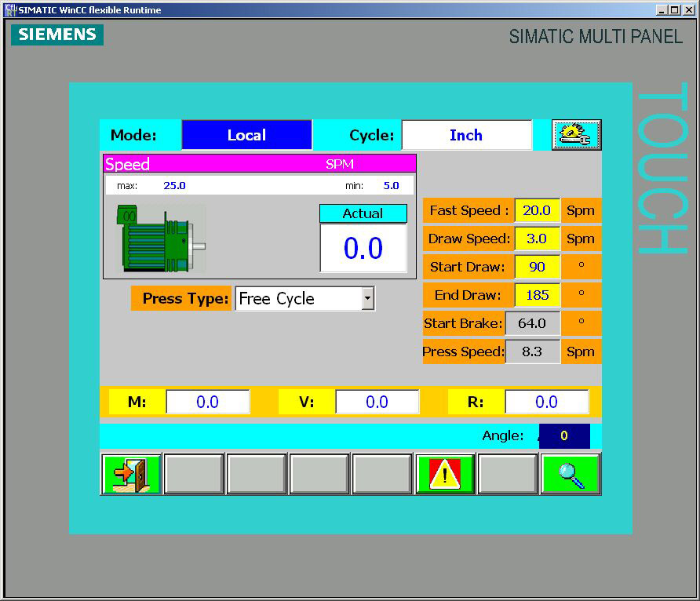
Task: Toggle the Local mode button
Action: [x=247, y=135]
